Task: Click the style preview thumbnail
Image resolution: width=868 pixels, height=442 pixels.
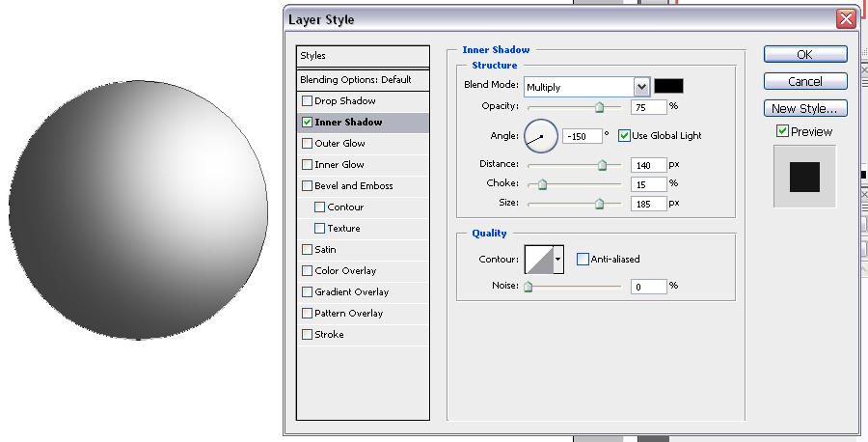Action: [804, 177]
